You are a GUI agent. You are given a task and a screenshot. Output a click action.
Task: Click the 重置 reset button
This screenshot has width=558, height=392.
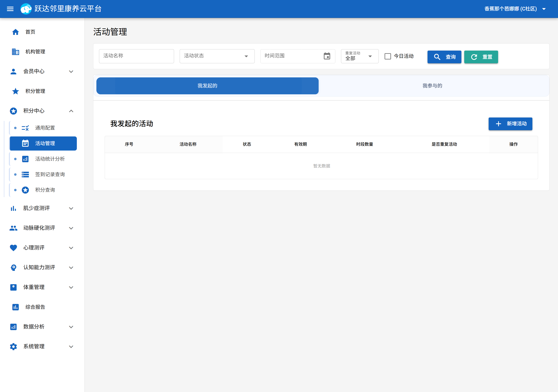point(481,57)
